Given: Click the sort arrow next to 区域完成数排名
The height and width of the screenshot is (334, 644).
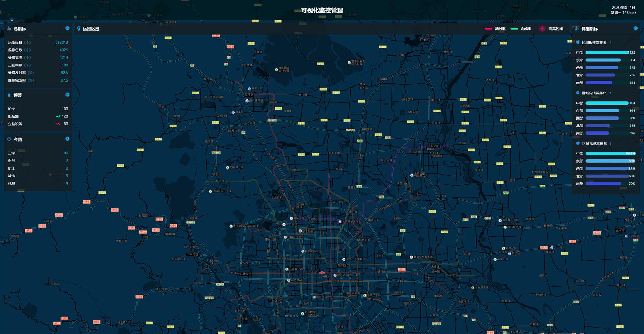Looking at the screenshot, I should pos(610,93).
